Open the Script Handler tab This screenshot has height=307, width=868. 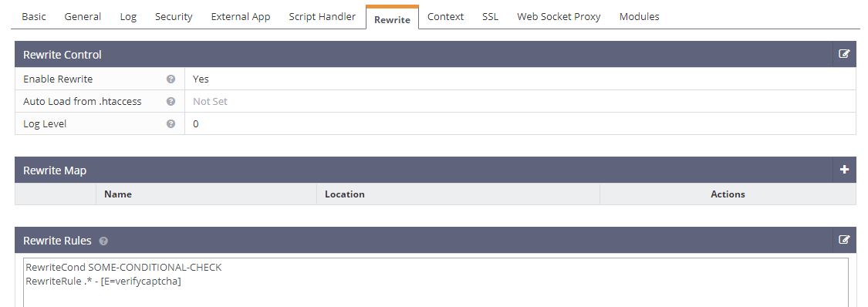pyautogui.click(x=323, y=17)
